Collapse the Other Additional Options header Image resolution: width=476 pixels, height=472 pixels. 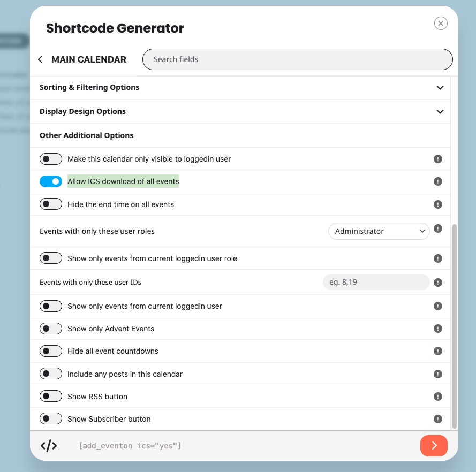click(240, 135)
